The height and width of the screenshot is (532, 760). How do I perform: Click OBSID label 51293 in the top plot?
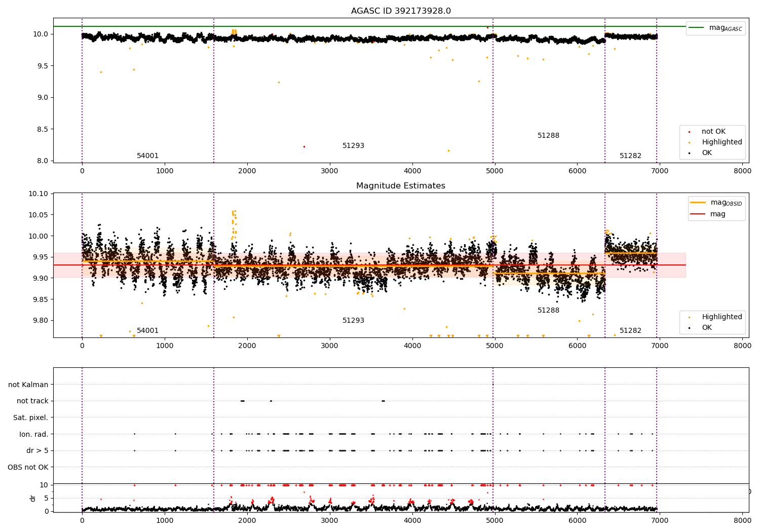(x=354, y=146)
